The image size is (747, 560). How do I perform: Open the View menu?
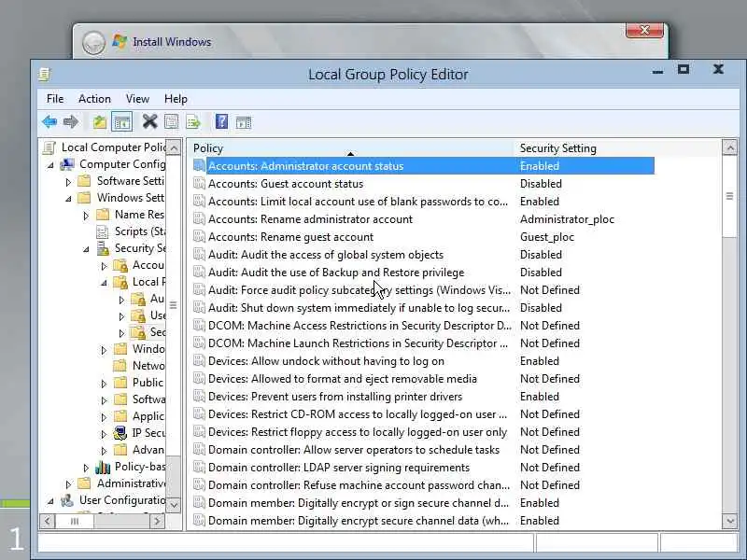click(137, 99)
